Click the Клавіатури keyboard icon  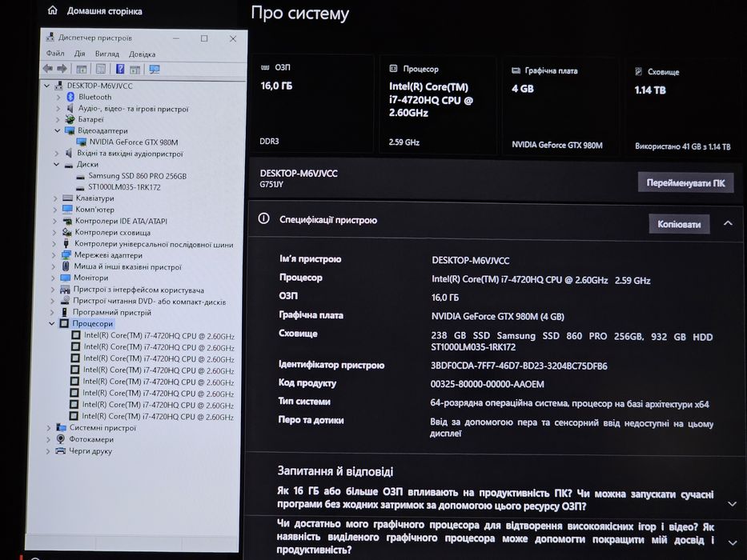point(67,198)
